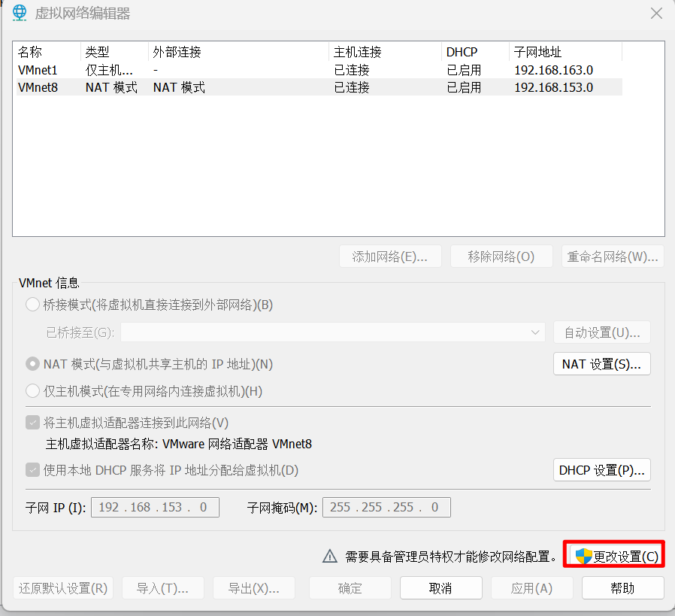Click the 子网地址 column header
Viewport: 675px width, 616px height.
[566, 52]
